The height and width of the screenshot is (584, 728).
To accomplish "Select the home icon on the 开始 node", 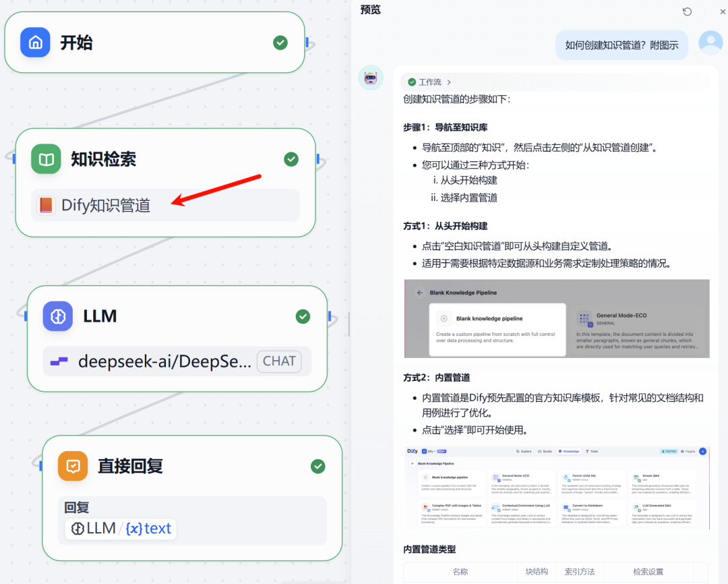I will (35, 42).
